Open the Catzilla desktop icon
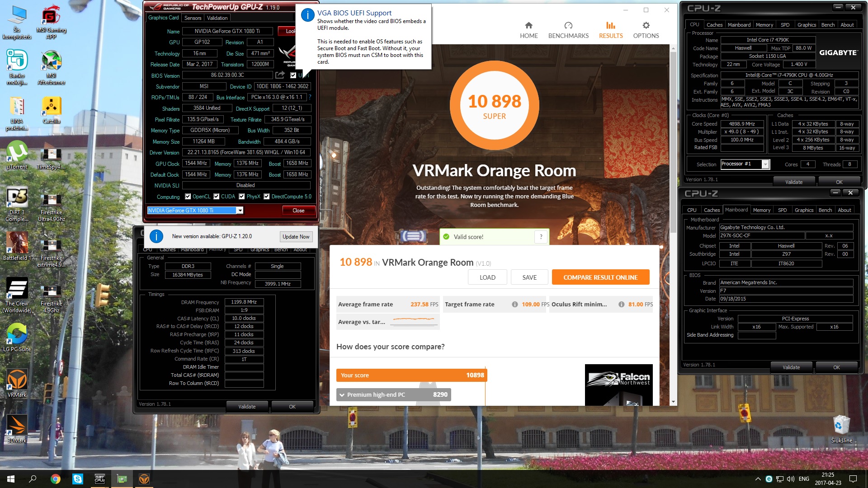 click(x=51, y=110)
